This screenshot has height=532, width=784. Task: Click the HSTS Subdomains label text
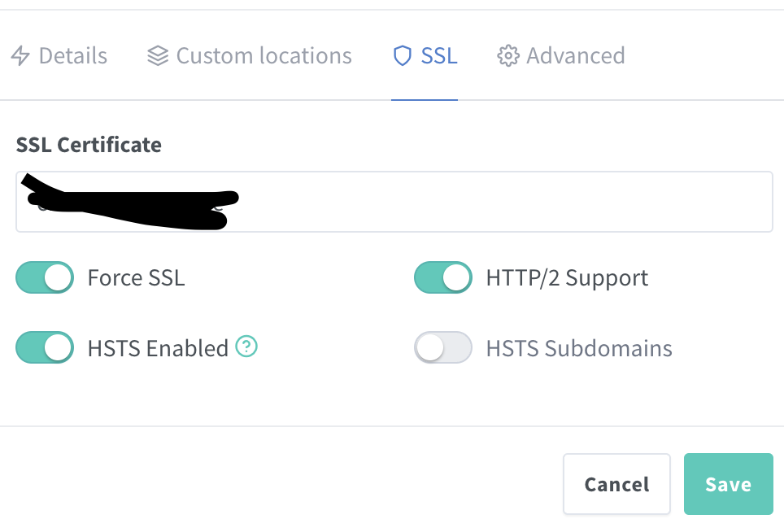pyautogui.click(x=580, y=348)
